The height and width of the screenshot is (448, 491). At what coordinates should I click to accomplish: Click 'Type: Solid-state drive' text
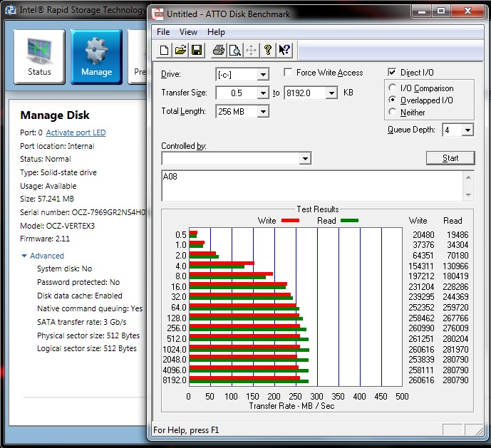[x=58, y=172]
